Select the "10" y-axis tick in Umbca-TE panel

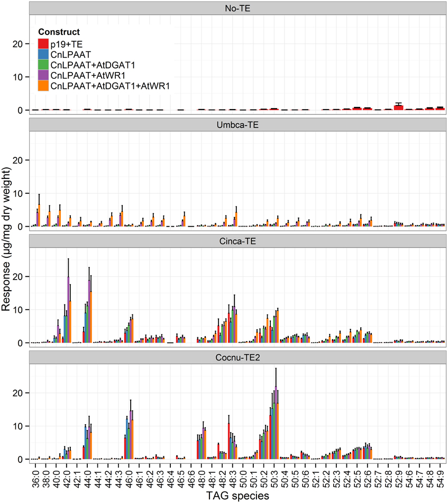(x=17, y=193)
